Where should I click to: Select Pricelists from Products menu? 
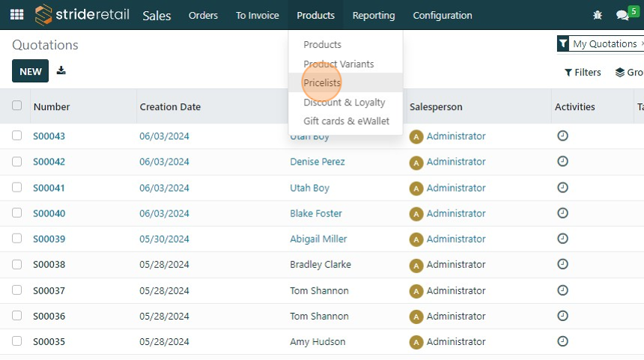322,83
